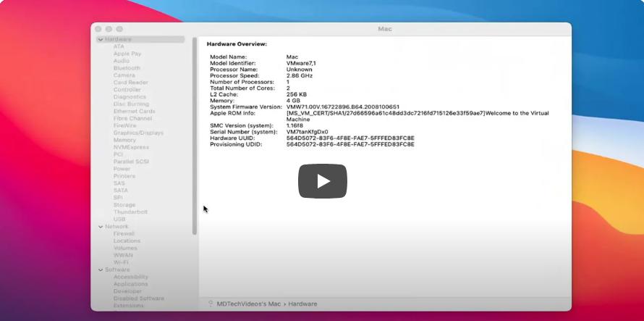Click the Processor Name value Unknown
The width and height of the screenshot is (644, 321).
(299, 70)
